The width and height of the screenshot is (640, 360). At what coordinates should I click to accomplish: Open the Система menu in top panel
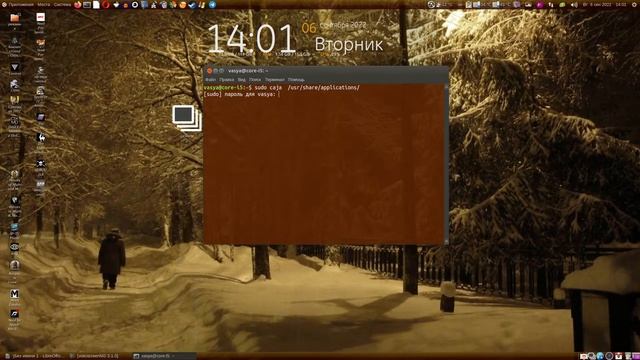click(62, 4)
